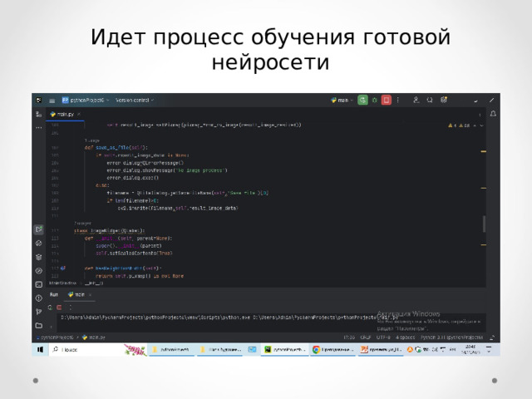
Task: Click the rerun icon in Run panel toolbar
Action: point(50,308)
